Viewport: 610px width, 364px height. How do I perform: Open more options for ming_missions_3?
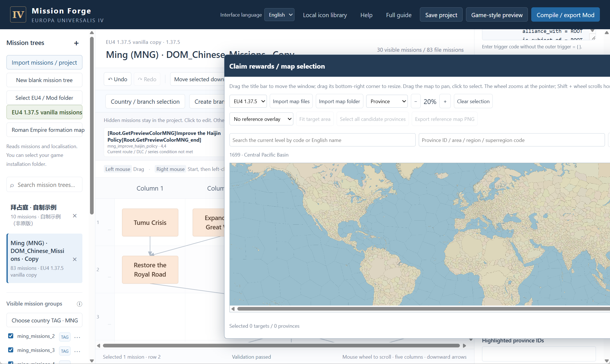(77, 351)
